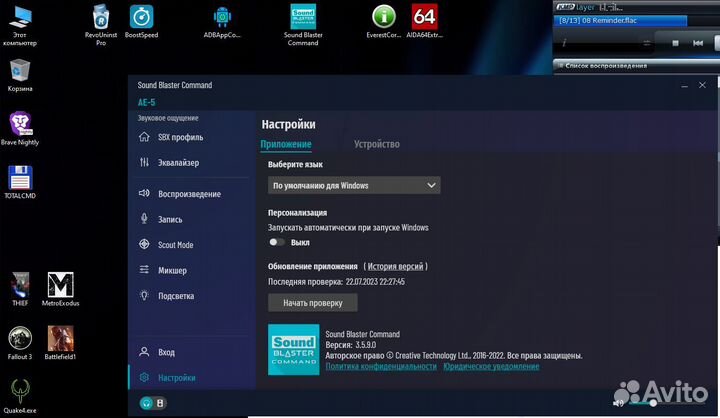The image size is (720, 418).
Task: Open the История версий link
Action: pyautogui.click(x=396, y=267)
